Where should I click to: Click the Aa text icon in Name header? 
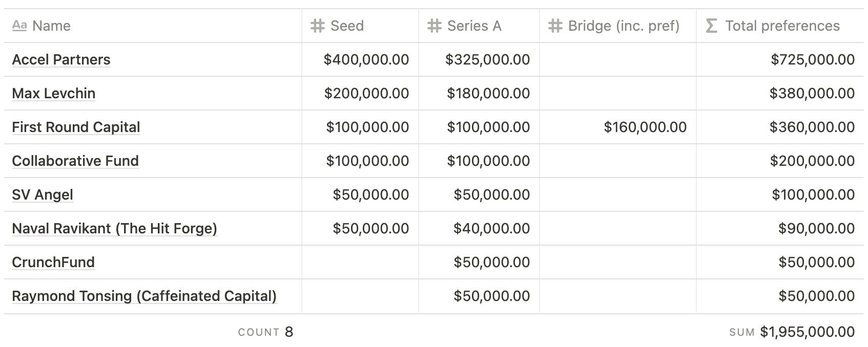tap(19, 26)
